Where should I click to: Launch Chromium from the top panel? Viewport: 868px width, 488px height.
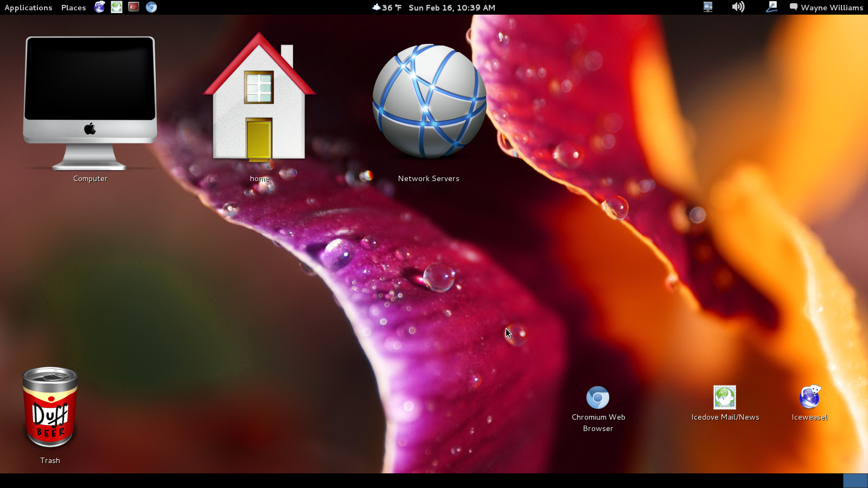tap(151, 7)
